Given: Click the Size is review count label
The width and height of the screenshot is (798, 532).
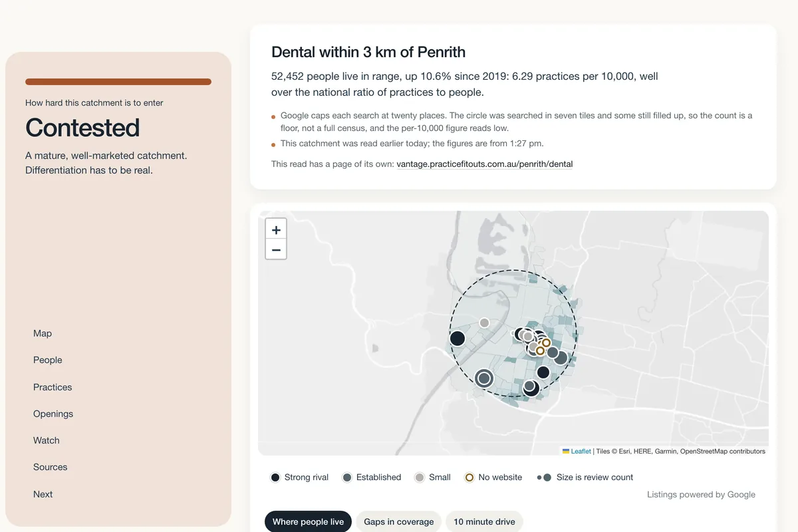Looking at the screenshot, I should point(595,477).
